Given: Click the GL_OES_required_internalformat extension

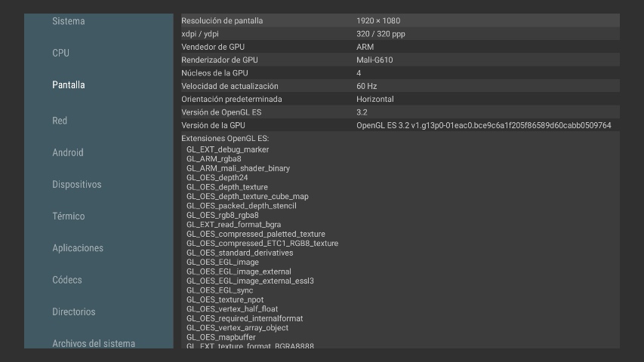Looking at the screenshot, I should pyautogui.click(x=245, y=318).
